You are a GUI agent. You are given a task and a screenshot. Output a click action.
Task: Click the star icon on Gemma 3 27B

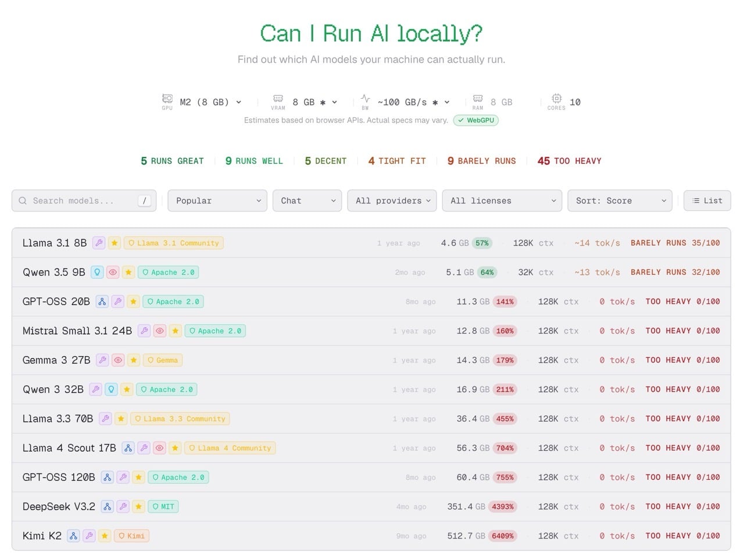pyautogui.click(x=134, y=360)
